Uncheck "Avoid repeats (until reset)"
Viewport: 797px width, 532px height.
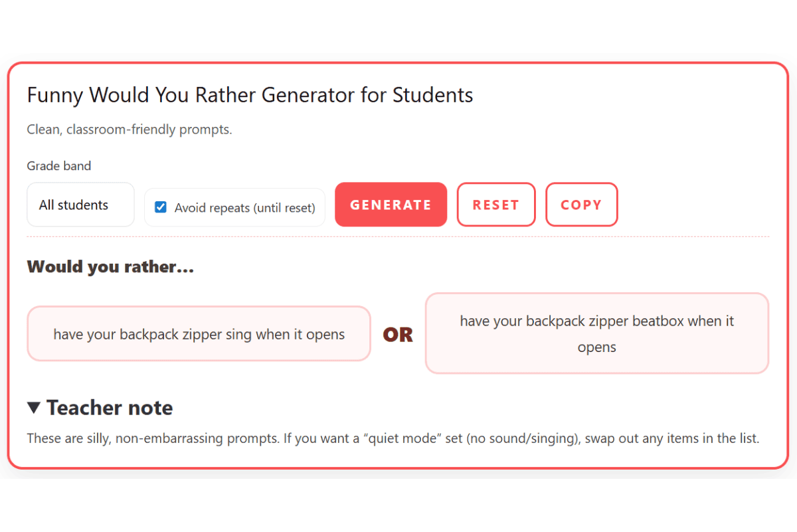[160, 207]
